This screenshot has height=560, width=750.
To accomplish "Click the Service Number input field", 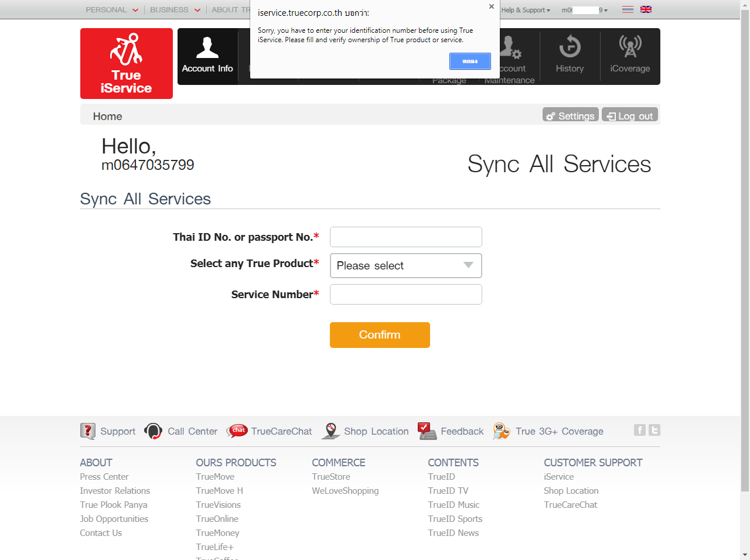I will (x=406, y=295).
